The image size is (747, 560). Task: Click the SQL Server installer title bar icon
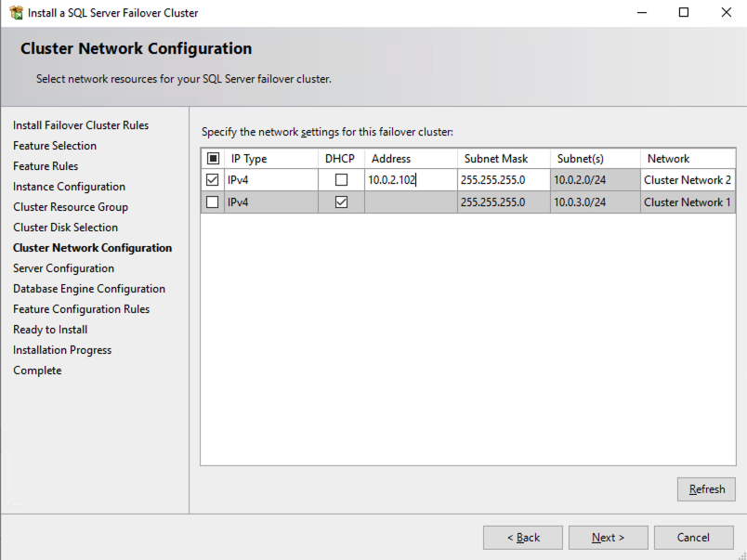coord(16,13)
